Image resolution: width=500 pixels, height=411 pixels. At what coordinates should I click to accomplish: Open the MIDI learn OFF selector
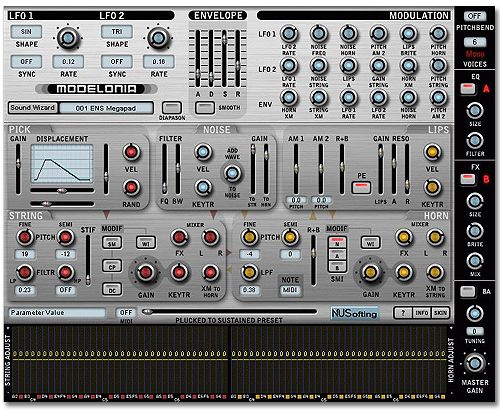126,313
